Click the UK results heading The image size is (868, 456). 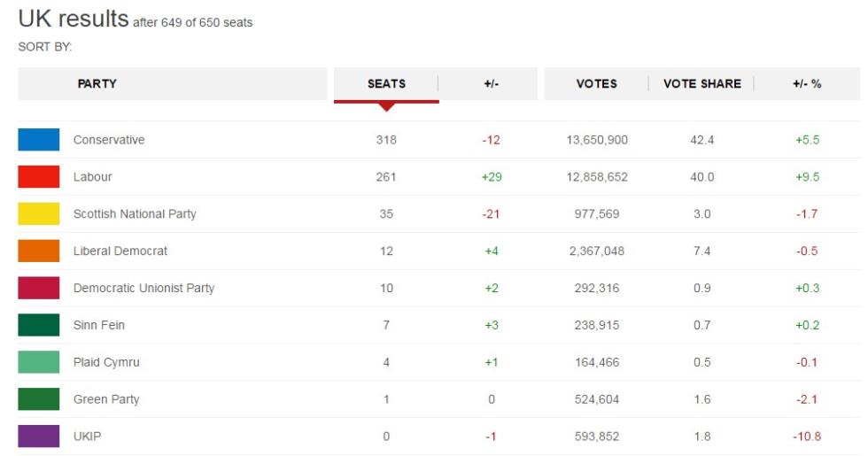click(x=73, y=19)
